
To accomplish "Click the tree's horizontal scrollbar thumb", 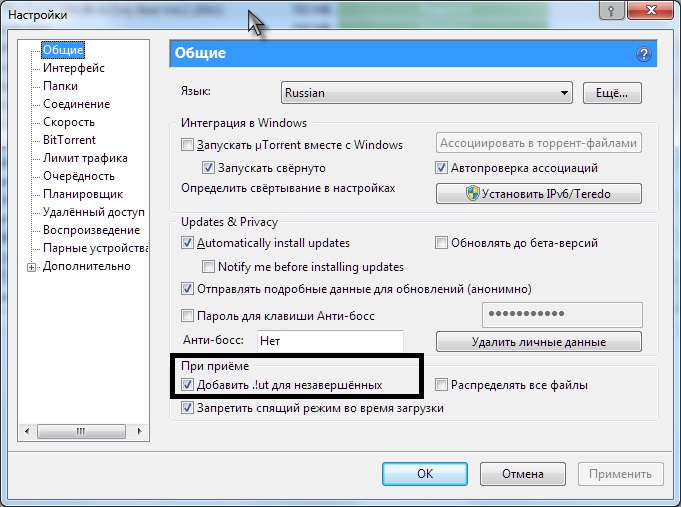I will point(81,431).
